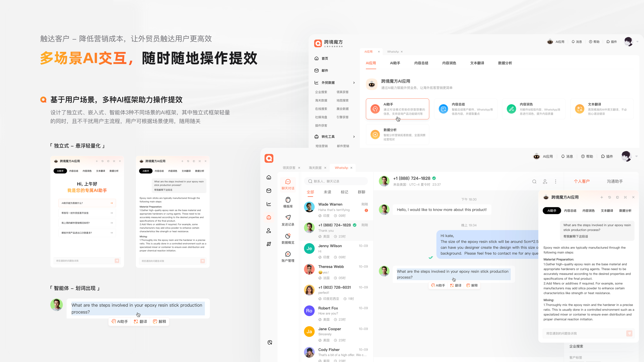Click 帮助 in the top window's header
This screenshot has height=362, width=644.
pyautogui.click(x=594, y=42)
